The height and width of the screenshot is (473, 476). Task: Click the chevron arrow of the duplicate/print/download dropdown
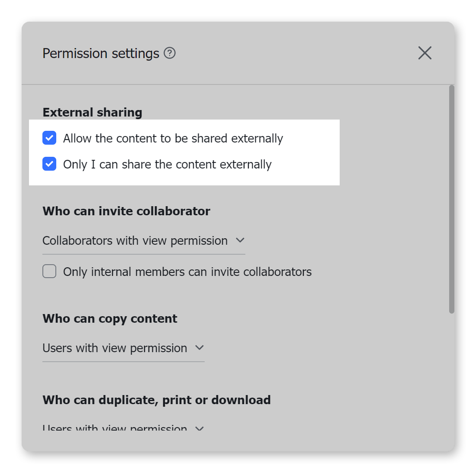[199, 428]
